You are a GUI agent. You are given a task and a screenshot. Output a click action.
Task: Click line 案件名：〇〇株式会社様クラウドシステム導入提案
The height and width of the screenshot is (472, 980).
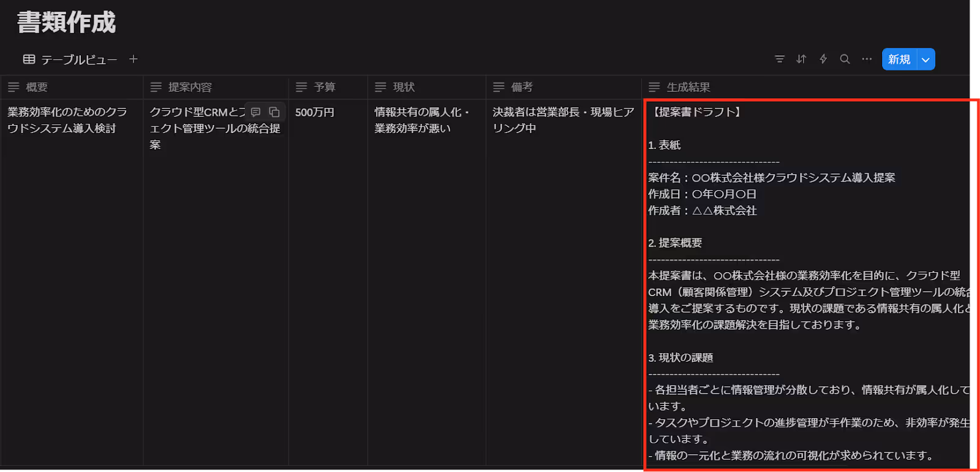coord(772,178)
